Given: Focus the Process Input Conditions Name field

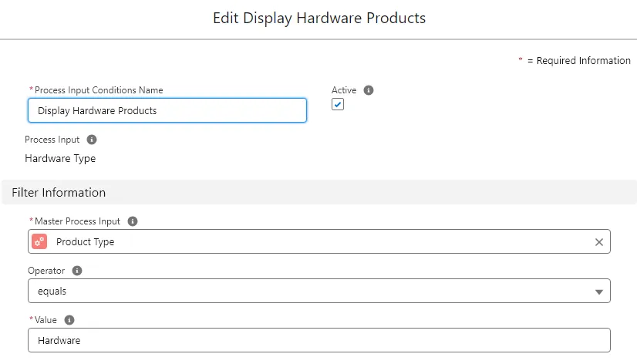Looking at the screenshot, I should coord(167,111).
